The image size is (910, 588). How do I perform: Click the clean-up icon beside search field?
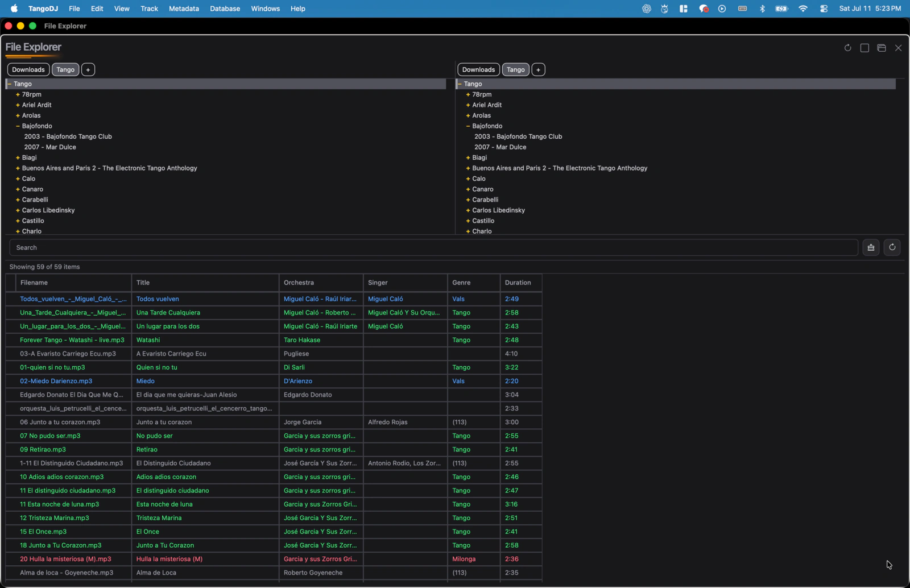click(871, 247)
